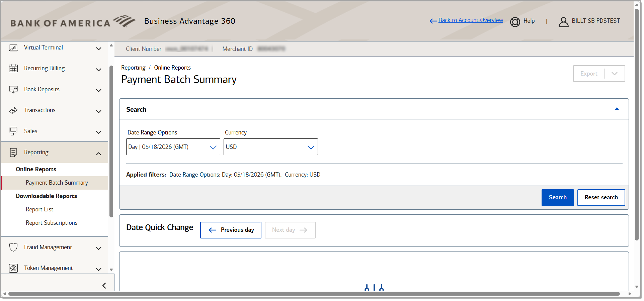Expand the Recurring Billing chevron

click(x=99, y=70)
